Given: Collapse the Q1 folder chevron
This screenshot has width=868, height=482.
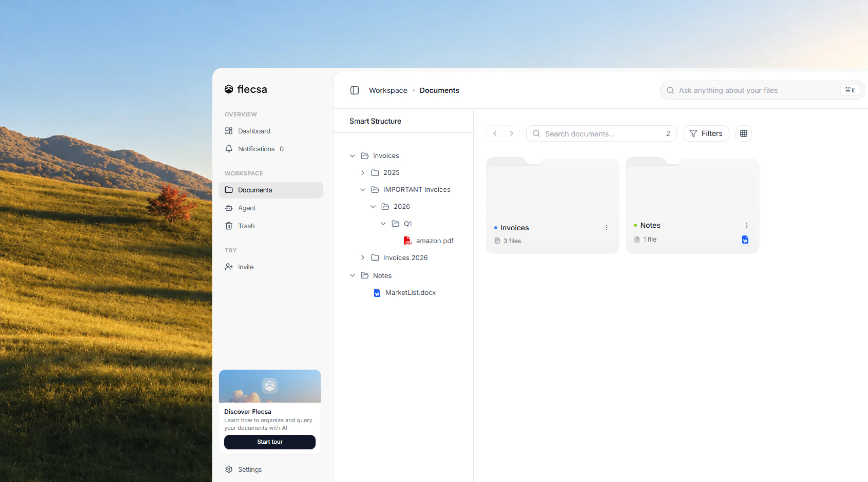Looking at the screenshot, I should [383, 223].
